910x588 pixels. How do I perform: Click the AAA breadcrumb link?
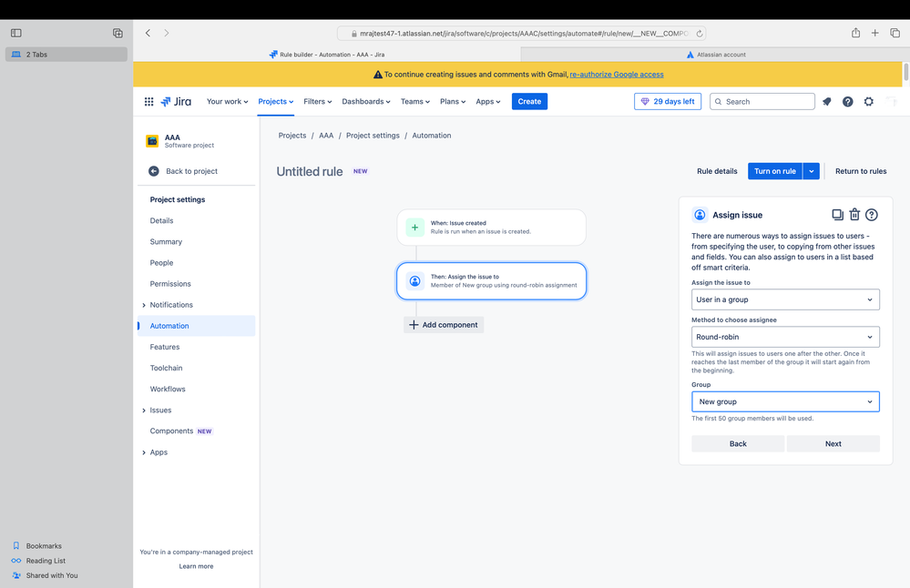click(326, 135)
